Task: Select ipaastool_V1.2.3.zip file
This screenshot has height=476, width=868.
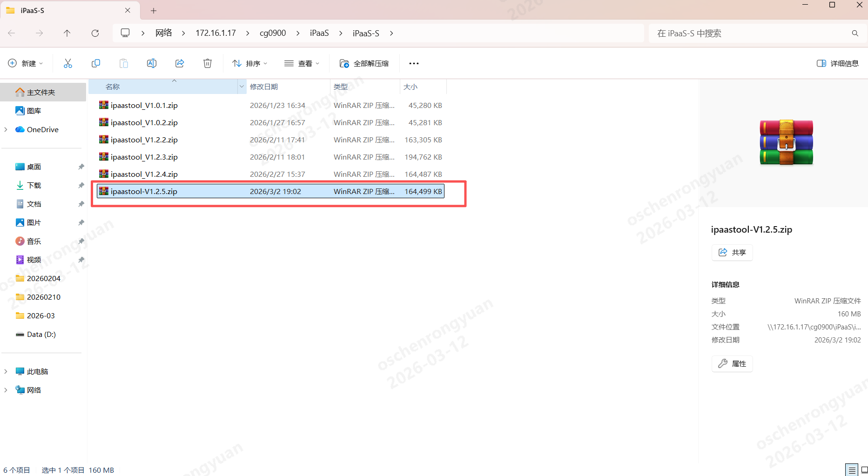Action: [x=144, y=157]
